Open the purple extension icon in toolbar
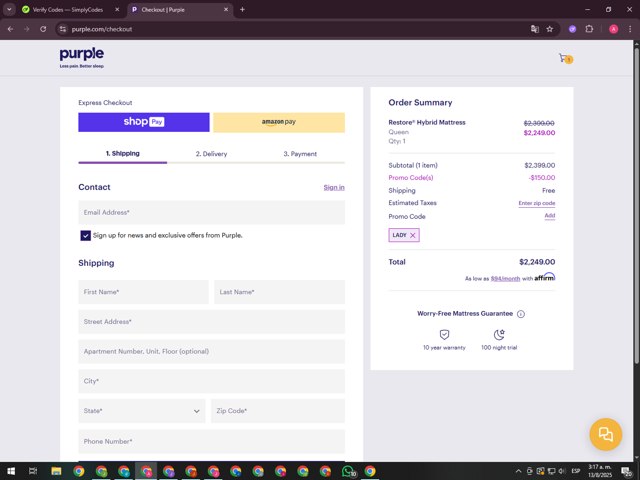 [x=572, y=29]
